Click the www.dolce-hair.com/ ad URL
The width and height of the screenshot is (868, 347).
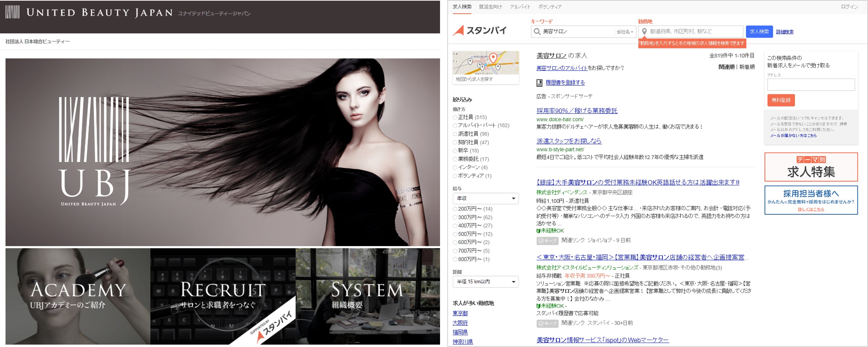click(560, 120)
